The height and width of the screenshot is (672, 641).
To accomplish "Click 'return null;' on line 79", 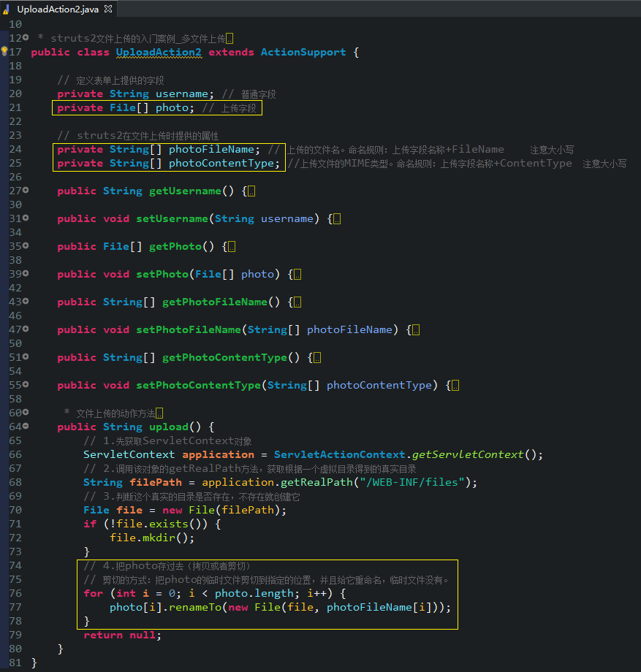I will click(x=123, y=635).
